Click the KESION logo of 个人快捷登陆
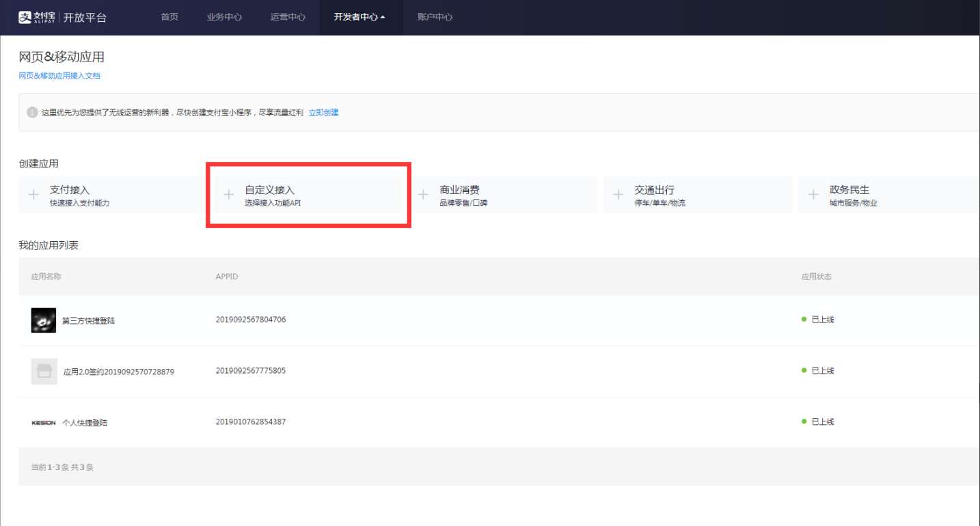 [x=44, y=422]
